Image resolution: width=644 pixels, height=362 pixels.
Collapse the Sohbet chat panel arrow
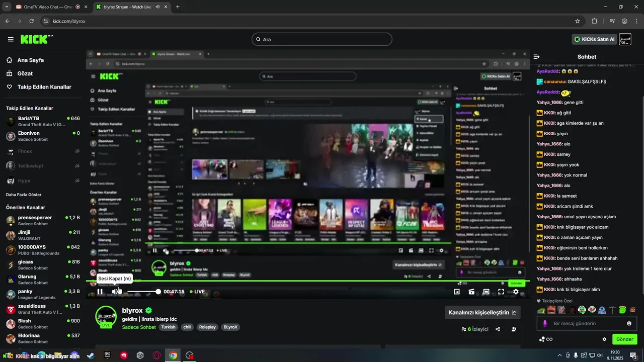point(536,57)
